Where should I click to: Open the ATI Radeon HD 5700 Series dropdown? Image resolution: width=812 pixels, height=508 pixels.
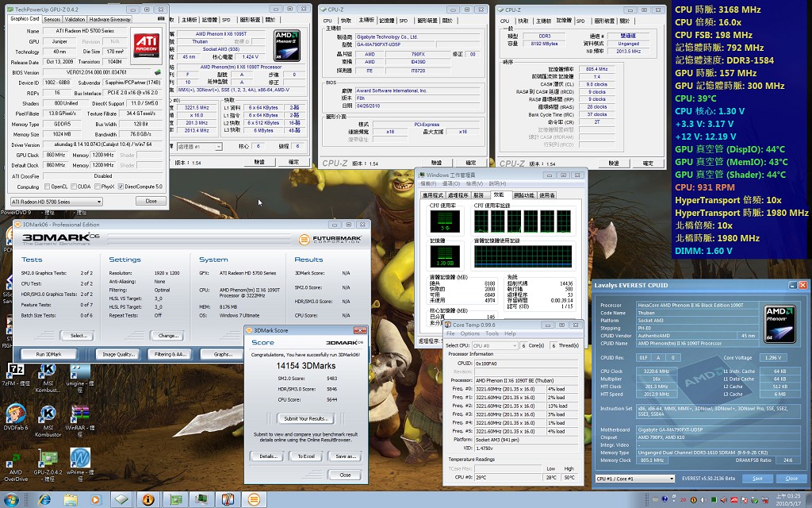coord(56,202)
